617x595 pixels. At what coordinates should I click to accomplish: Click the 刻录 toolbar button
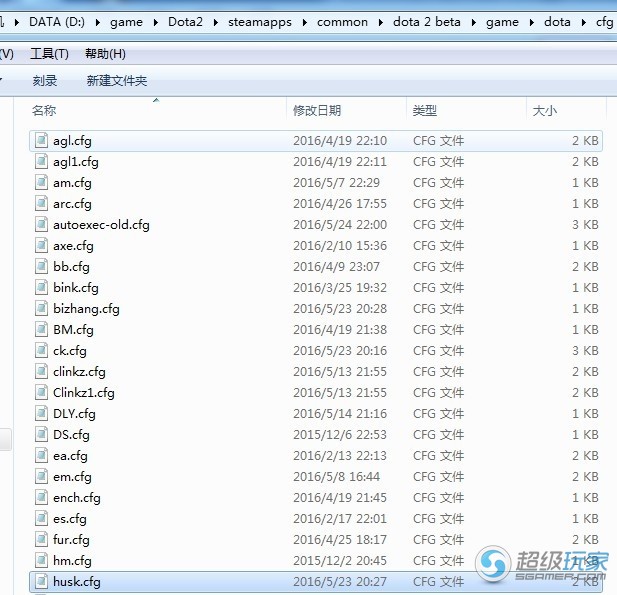coord(45,81)
